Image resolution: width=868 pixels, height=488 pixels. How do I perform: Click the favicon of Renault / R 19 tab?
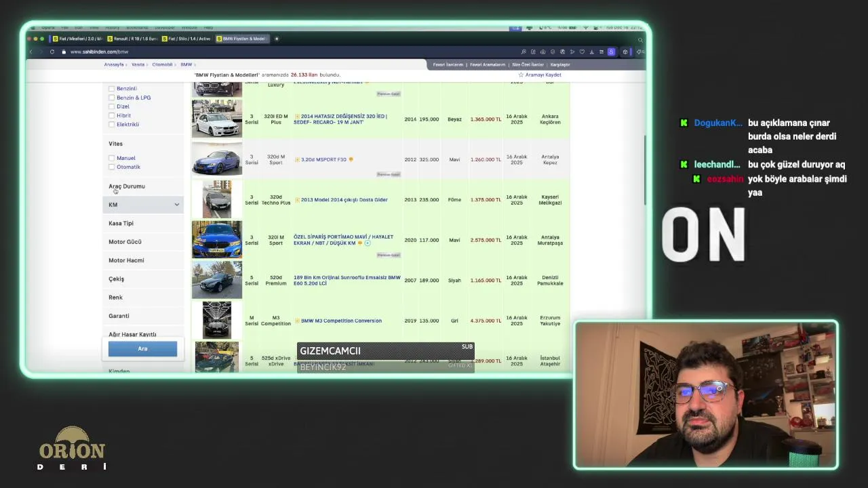(110, 39)
